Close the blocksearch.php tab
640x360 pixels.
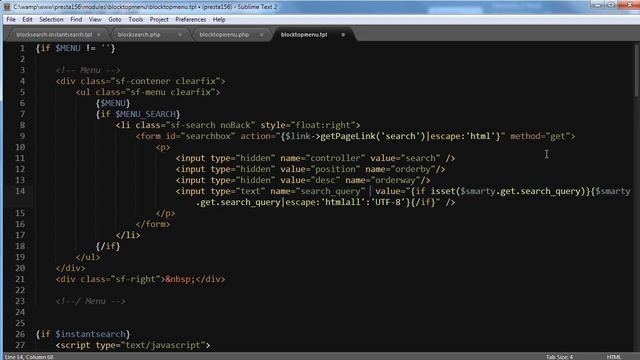pos(180,35)
